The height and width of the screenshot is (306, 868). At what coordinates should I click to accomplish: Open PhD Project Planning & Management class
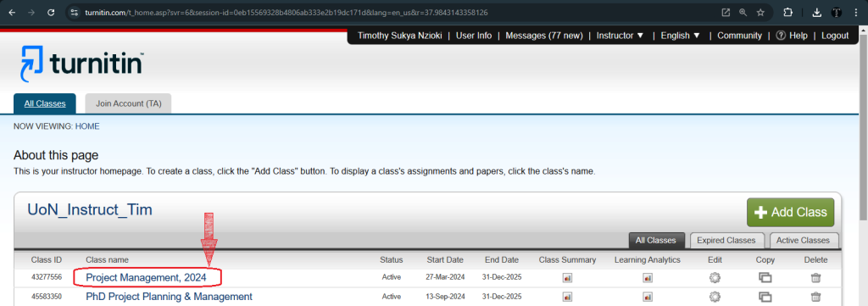pyautogui.click(x=169, y=297)
